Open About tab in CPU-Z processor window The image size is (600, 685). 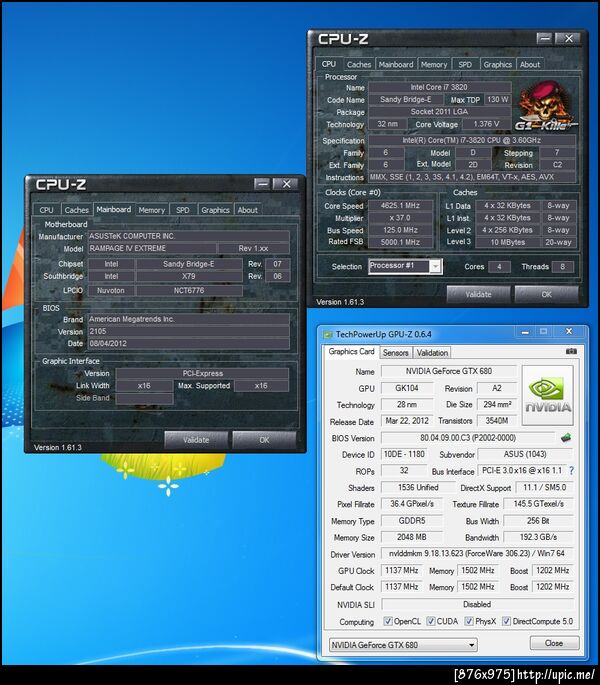[530, 64]
